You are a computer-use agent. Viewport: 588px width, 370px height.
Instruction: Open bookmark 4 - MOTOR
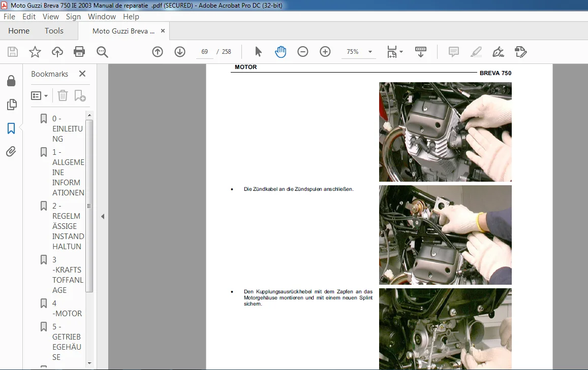point(67,308)
